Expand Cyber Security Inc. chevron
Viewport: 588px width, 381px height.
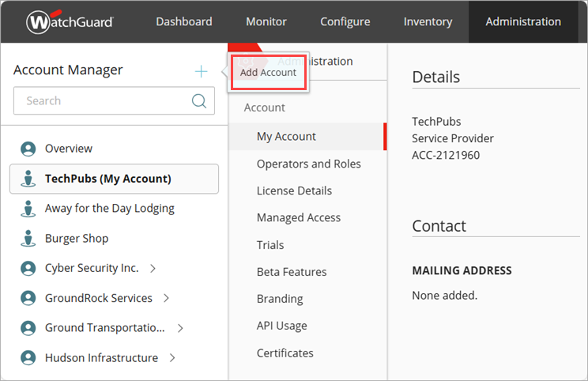[153, 268]
